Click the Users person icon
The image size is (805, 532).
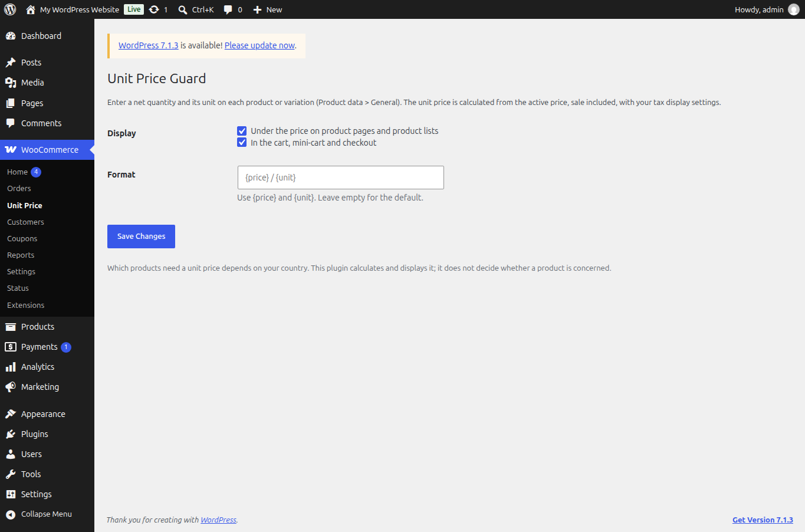click(11, 454)
